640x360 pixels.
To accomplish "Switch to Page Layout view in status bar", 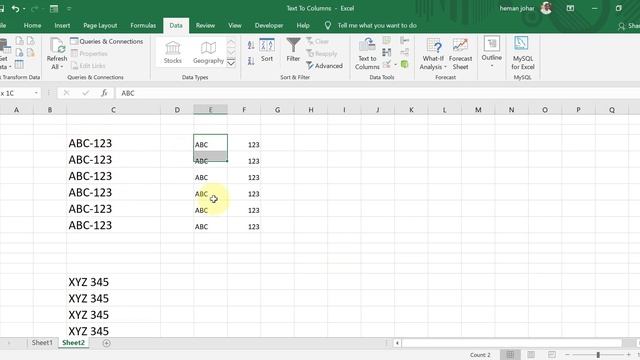I will [x=531, y=355].
